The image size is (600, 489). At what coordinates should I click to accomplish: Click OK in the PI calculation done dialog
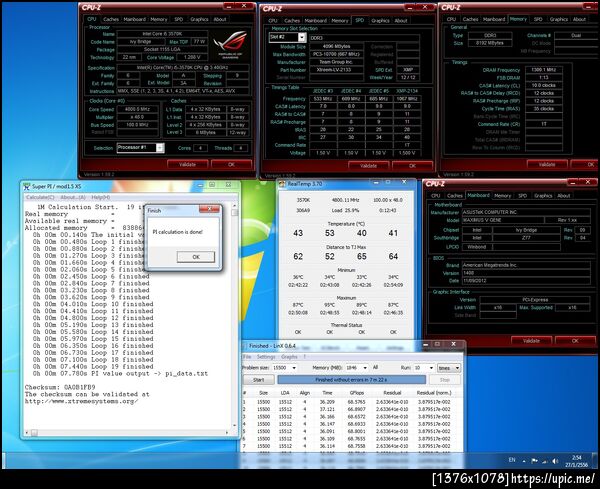pyautogui.click(x=196, y=257)
